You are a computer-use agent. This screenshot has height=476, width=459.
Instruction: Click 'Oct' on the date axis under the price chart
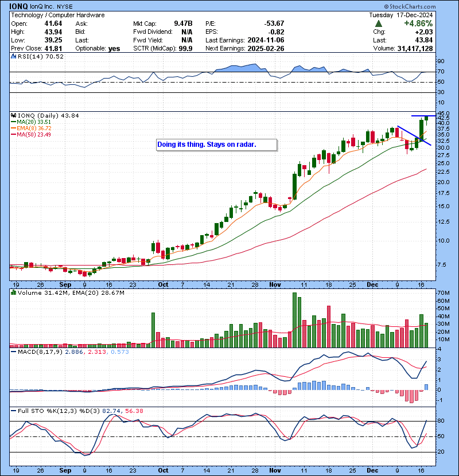click(x=163, y=285)
